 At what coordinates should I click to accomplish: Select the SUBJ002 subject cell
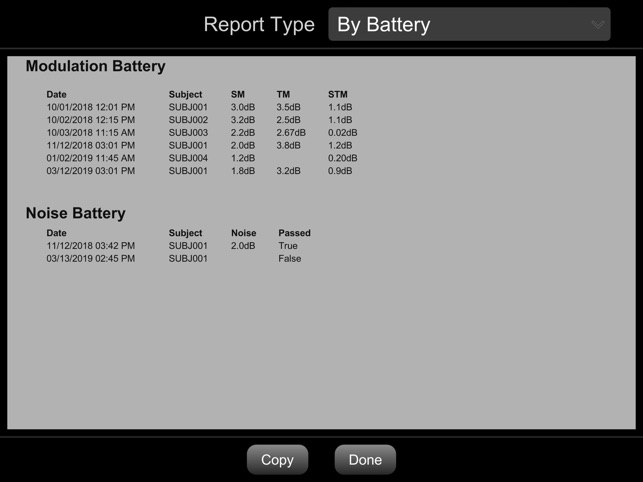click(x=188, y=120)
